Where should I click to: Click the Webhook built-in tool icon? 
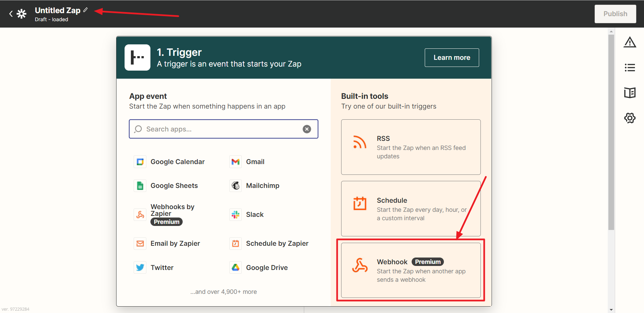coord(360,265)
